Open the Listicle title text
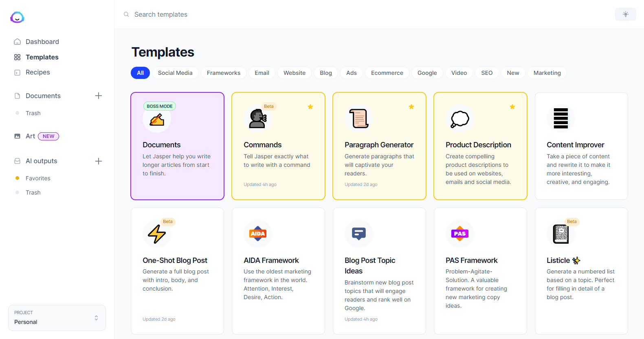Screen dimensions: 644x339 [558, 260]
